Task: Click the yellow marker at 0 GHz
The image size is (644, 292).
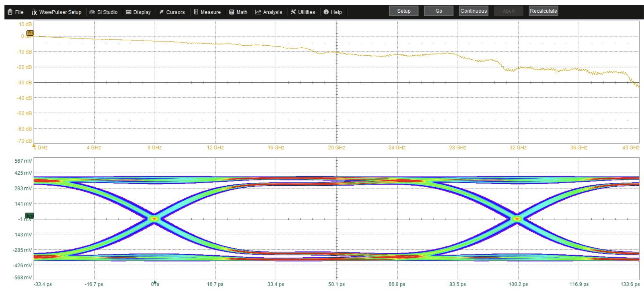Action: coord(34,146)
